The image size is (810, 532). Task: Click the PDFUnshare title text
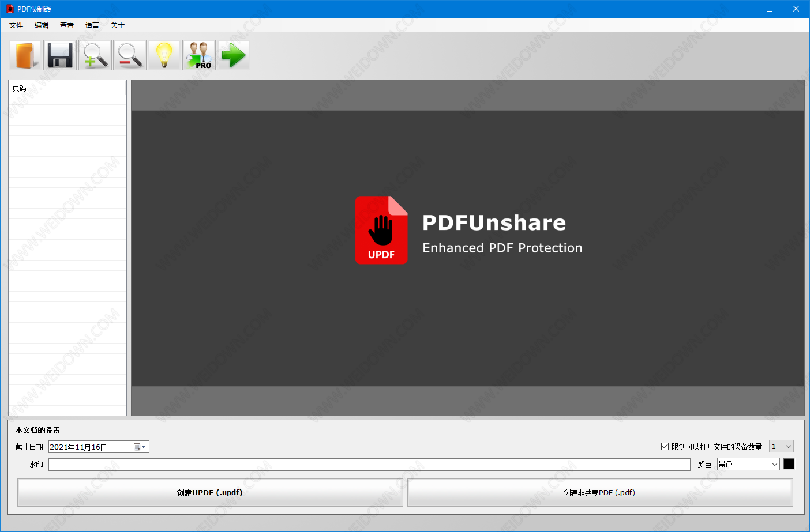(494, 223)
